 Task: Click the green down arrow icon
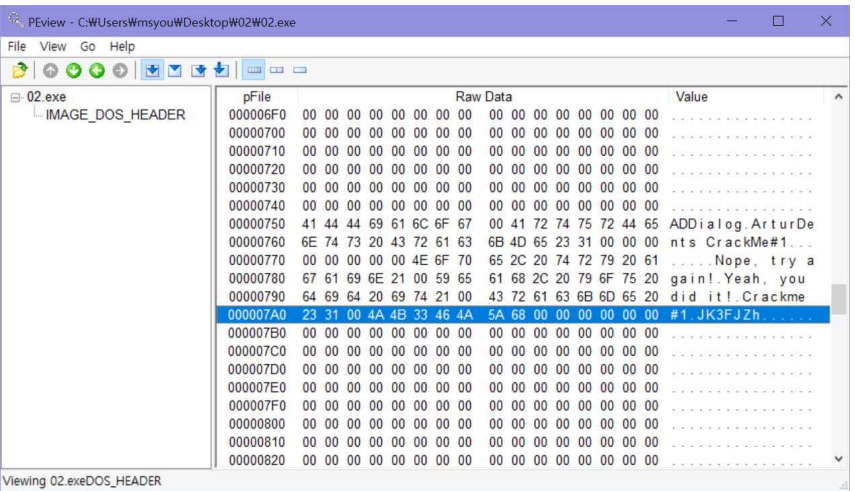[x=74, y=70]
